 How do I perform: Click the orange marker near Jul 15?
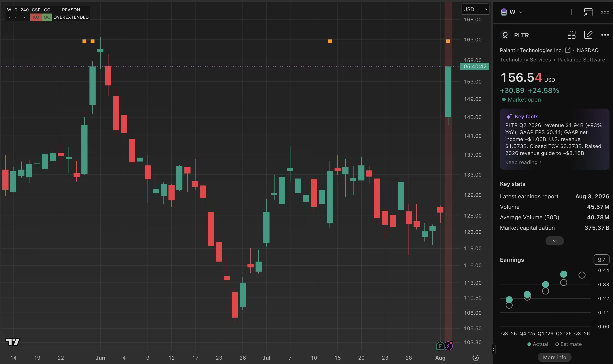330,41
